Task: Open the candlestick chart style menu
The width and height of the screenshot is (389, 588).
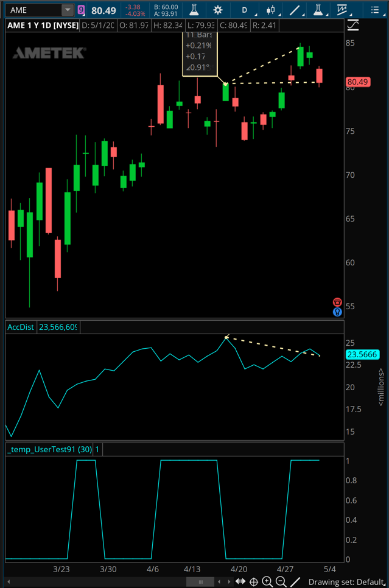Action: (270, 10)
